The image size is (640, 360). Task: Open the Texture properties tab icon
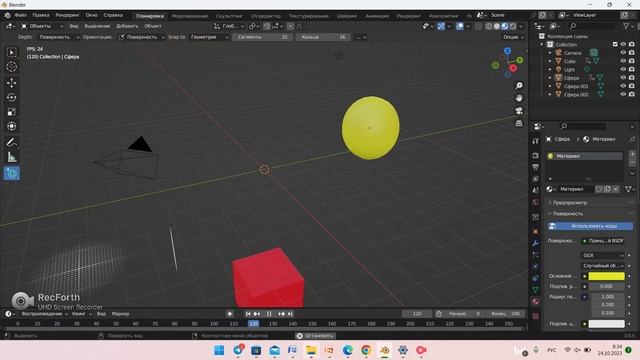[x=536, y=316]
